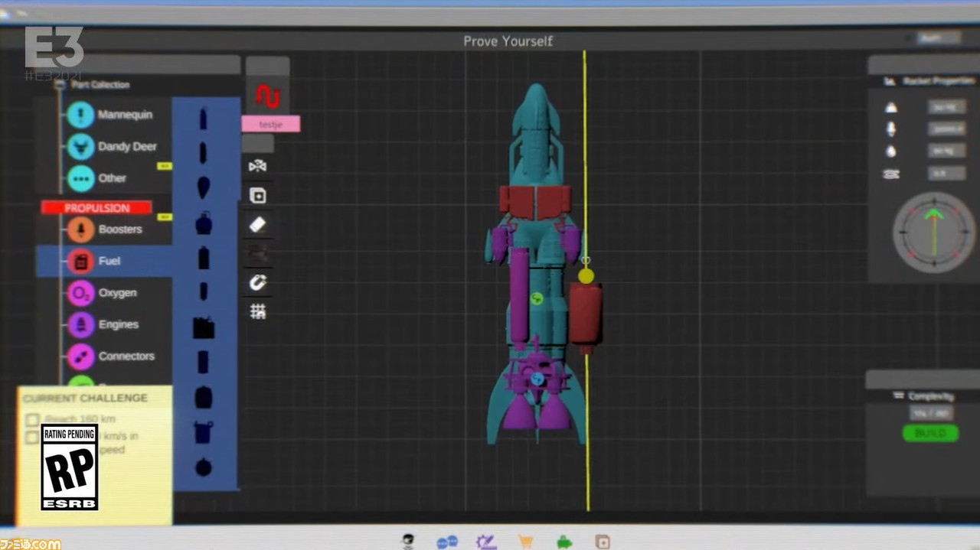Select the Boosters category

tap(105, 229)
